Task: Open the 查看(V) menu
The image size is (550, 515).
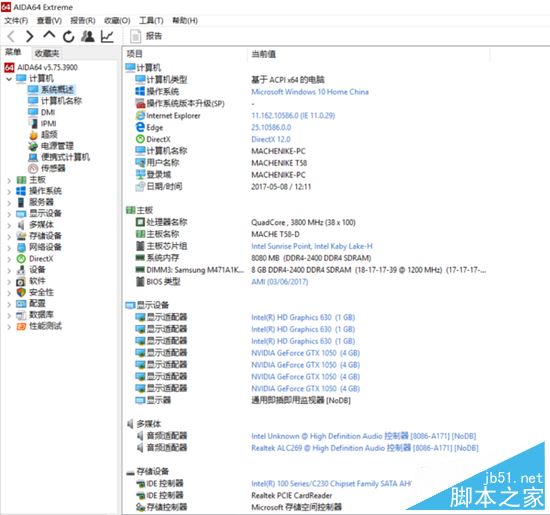Action: (49, 21)
